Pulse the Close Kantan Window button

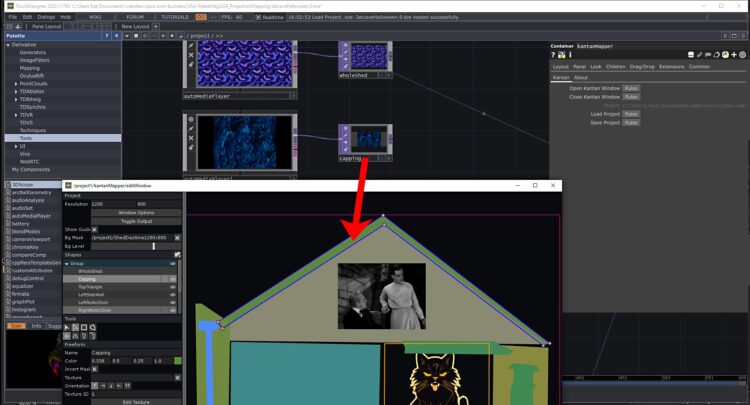(631, 97)
